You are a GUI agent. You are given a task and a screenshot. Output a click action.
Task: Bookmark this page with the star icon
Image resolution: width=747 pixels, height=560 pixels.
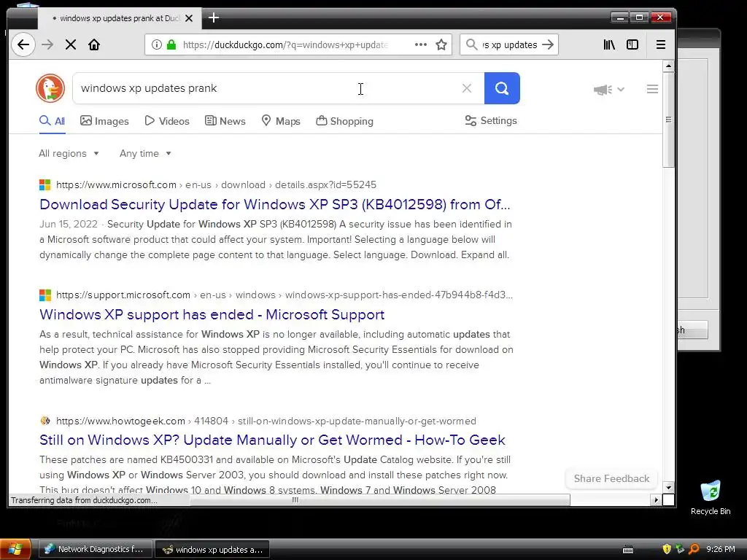[x=441, y=44]
